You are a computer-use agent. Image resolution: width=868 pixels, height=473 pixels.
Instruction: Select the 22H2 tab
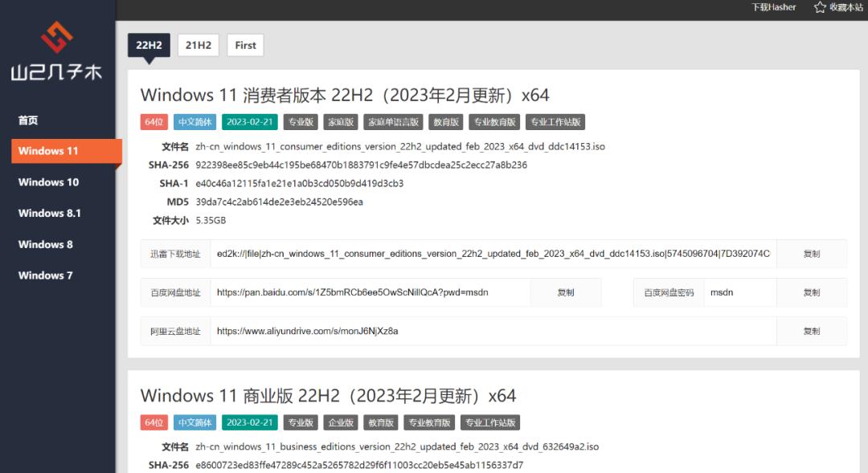pyautogui.click(x=149, y=45)
